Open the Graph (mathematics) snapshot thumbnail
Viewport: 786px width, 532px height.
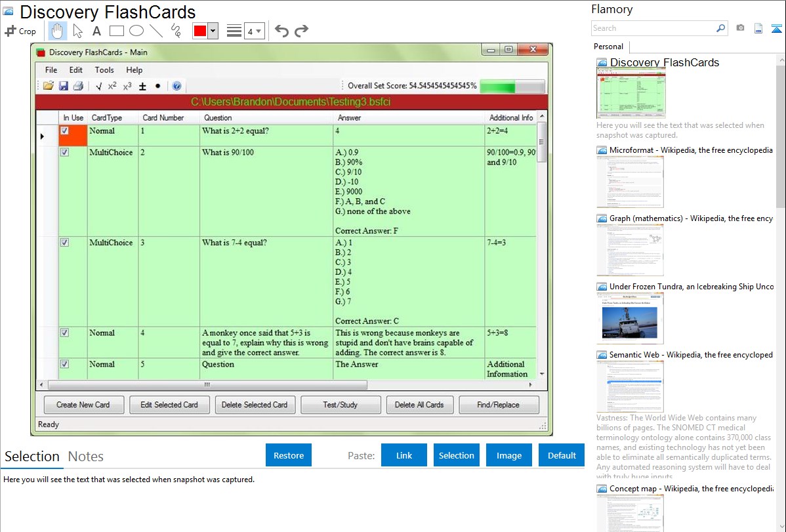630,250
